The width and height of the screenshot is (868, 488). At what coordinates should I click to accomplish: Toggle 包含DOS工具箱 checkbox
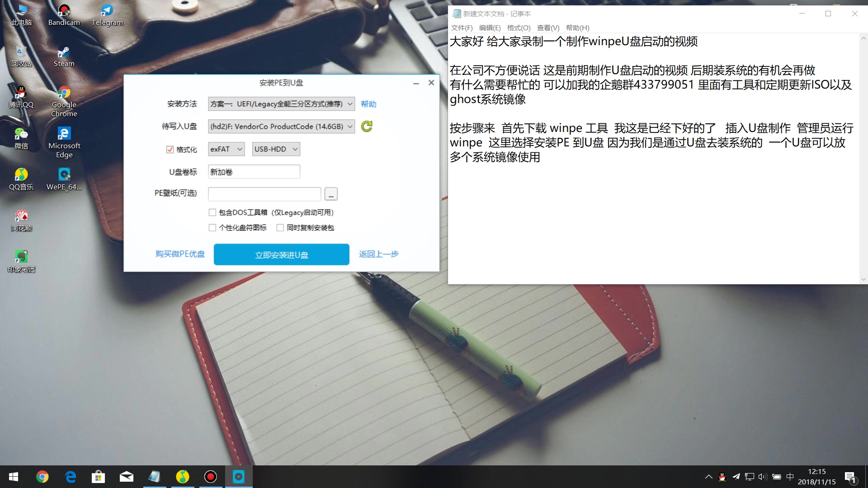point(213,212)
